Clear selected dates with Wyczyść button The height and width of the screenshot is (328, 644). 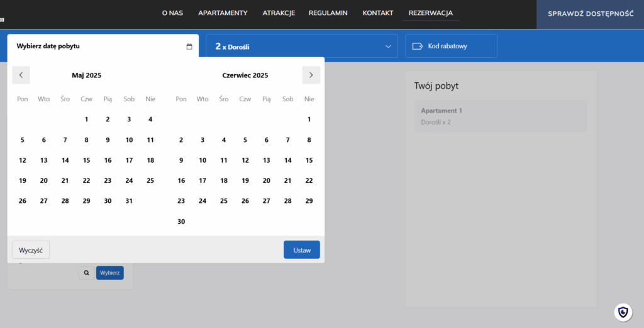coord(31,250)
